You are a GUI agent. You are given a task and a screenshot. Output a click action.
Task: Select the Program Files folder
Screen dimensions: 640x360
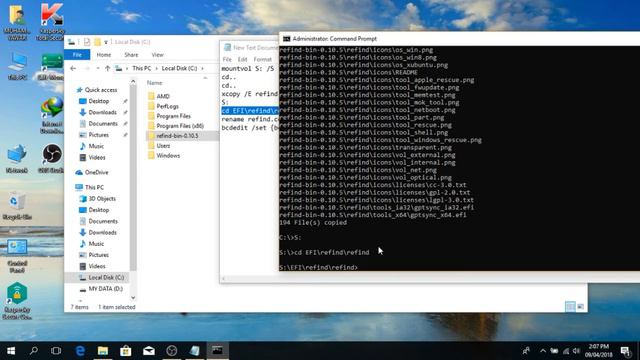pyautogui.click(x=173, y=116)
